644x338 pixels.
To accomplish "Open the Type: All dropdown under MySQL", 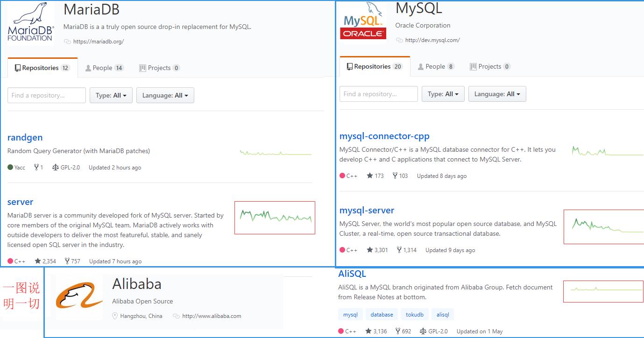I will tap(443, 94).
